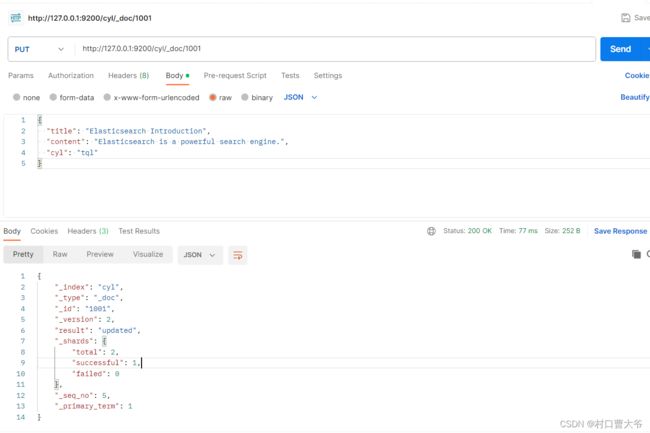Screen dimensions: 650x433
Task: Open the PUT method dropdown
Action: tap(40, 49)
